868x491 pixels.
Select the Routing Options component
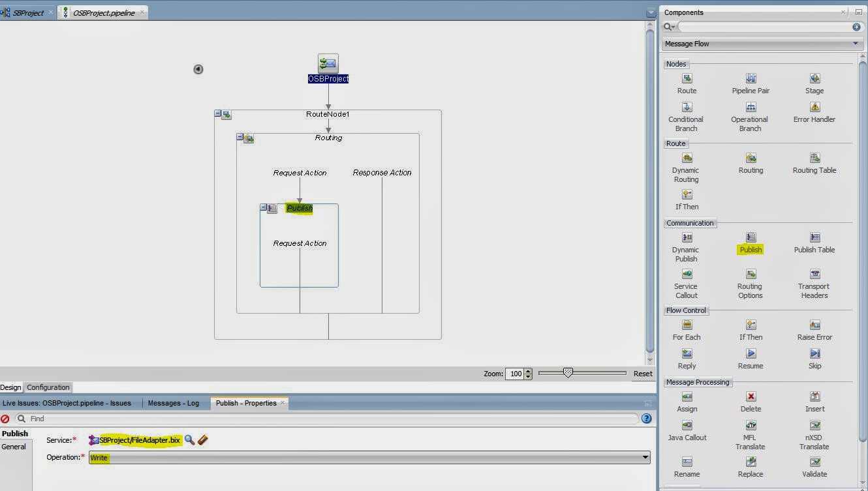[x=750, y=284]
